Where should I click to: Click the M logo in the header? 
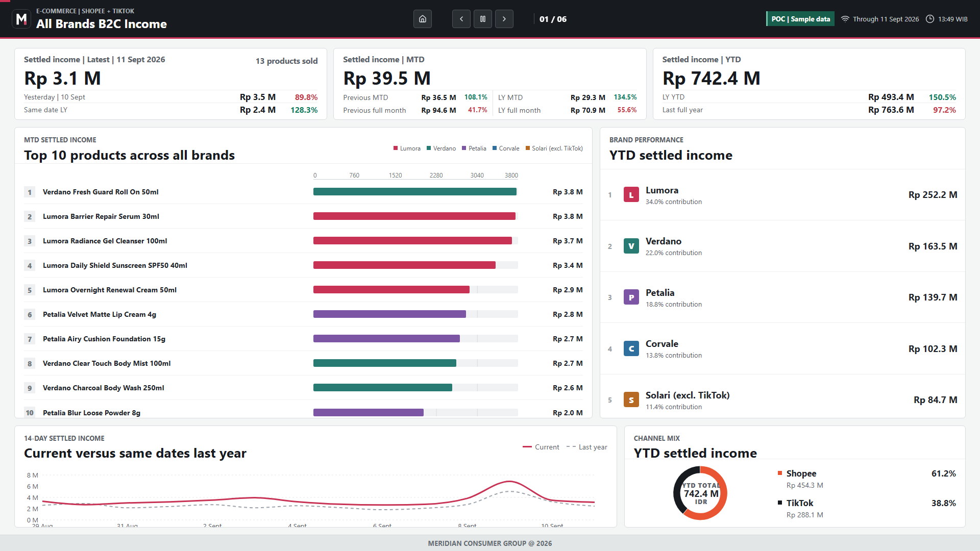click(21, 19)
